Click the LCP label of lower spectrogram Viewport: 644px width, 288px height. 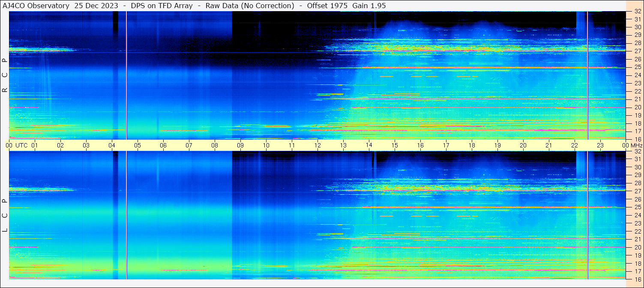5,215
